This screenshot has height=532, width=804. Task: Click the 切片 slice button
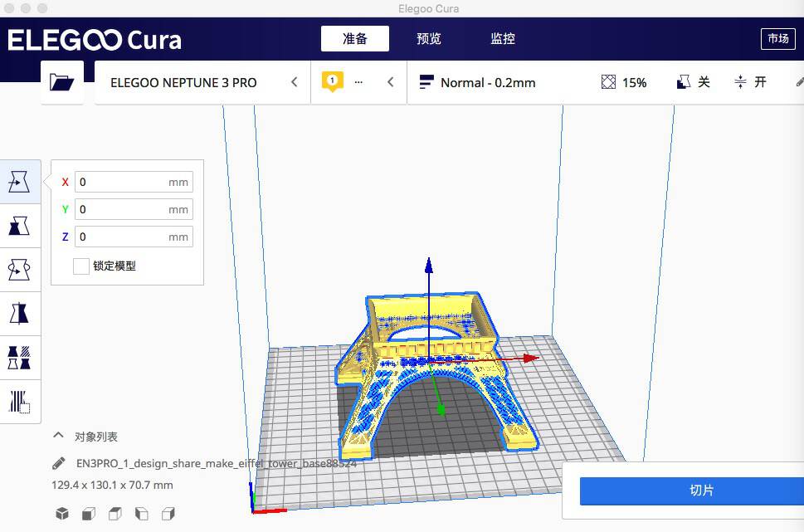(x=692, y=491)
